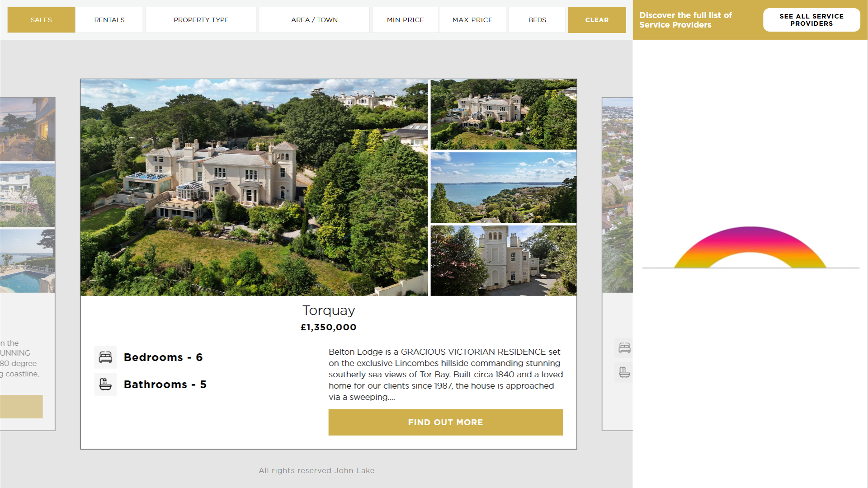Image resolution: width=868 pixels, height=488 pixels.
Task: Clear all search filters
Action: point(597,20)
